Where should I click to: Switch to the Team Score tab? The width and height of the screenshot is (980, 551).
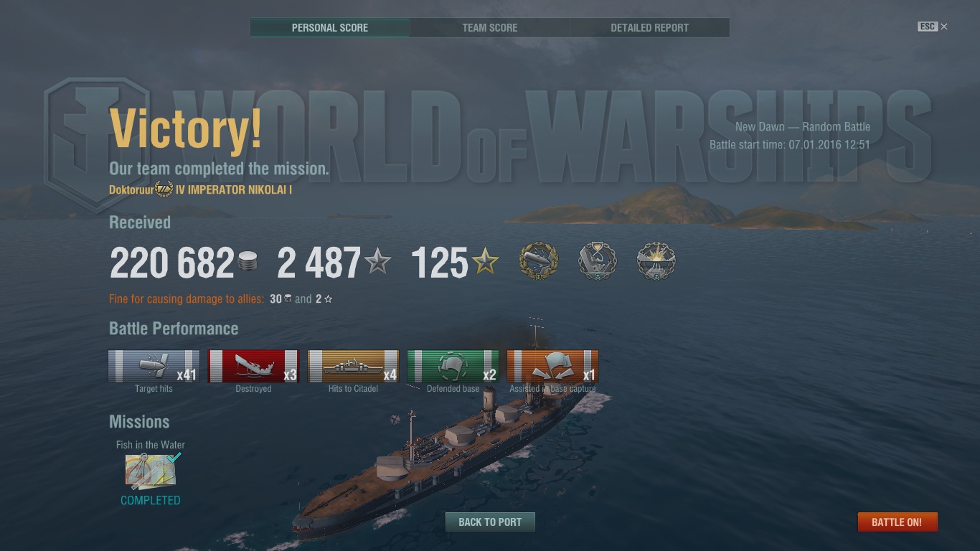click(490, 28)
